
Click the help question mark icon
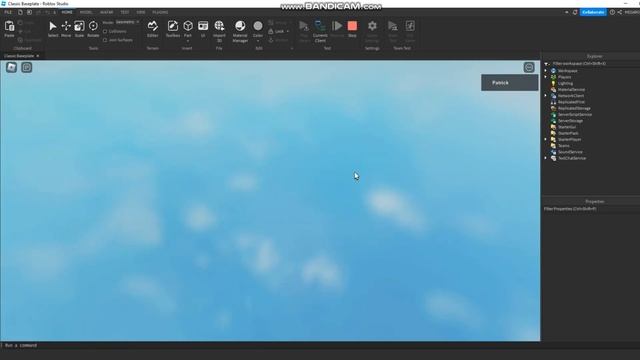612,12
